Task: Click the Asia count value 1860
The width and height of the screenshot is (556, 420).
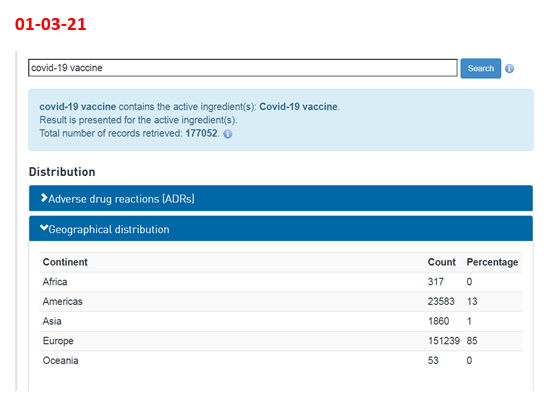Action: point(438,321)
